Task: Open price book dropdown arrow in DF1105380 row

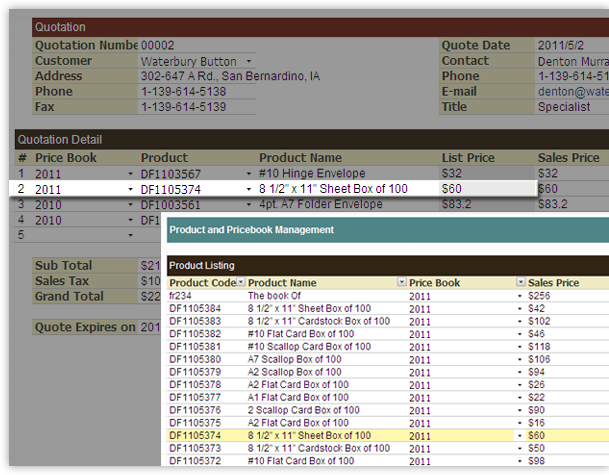Action: [520, 360]
